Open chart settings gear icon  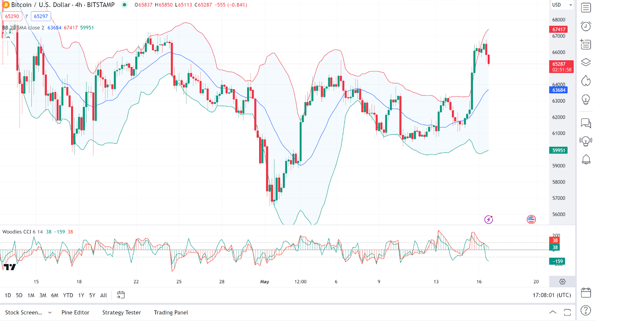point(562,282)
